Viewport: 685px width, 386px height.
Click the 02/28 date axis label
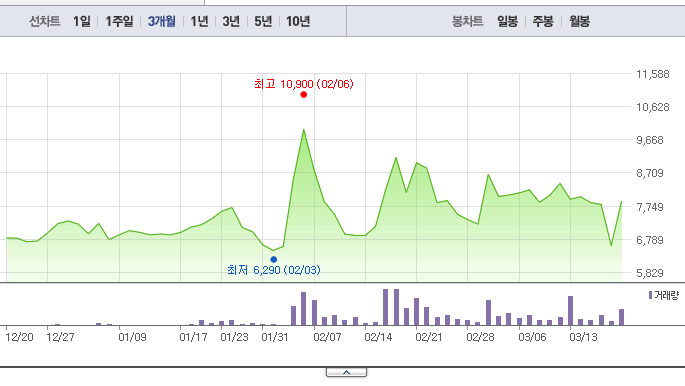[x=481, y=337]
